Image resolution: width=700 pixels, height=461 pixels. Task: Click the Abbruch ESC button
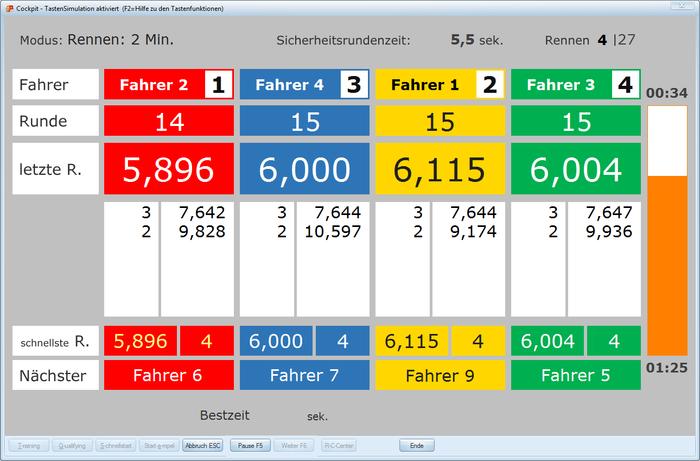203,445
